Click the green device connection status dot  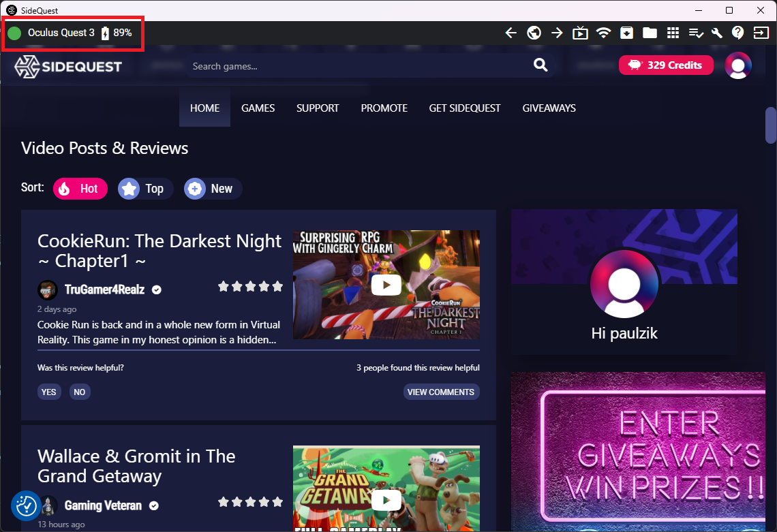point(14,33)
